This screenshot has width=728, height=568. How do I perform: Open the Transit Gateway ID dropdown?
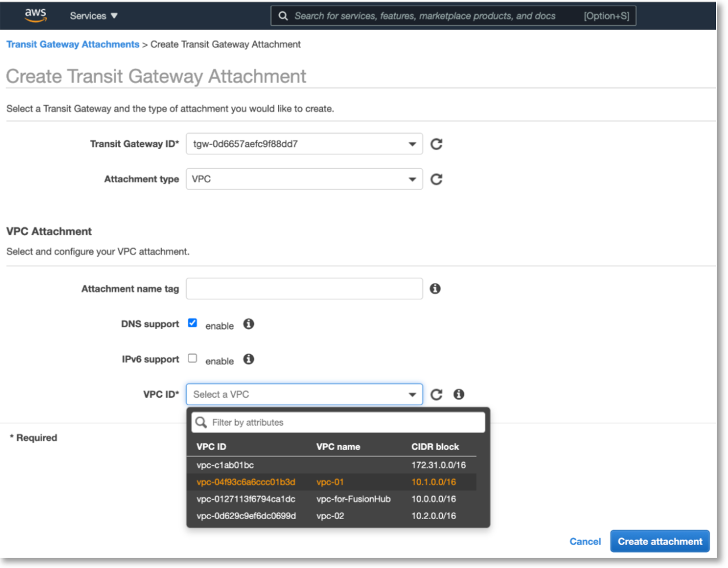point(304,144)
